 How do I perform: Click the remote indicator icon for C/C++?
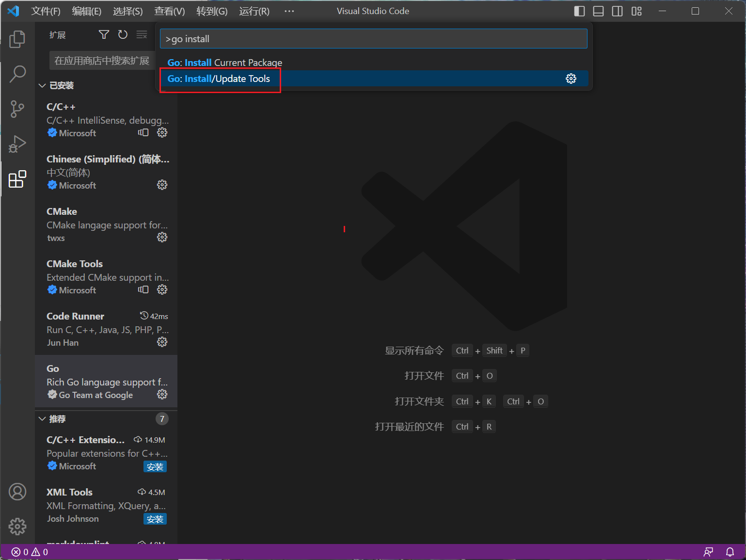143,132
